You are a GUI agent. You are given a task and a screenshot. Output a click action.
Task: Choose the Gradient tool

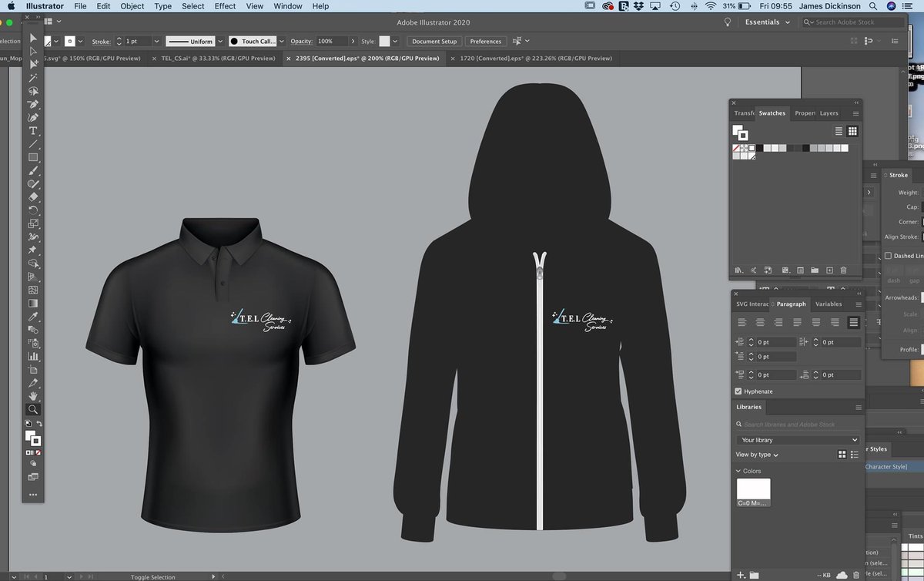pos(33,303)
